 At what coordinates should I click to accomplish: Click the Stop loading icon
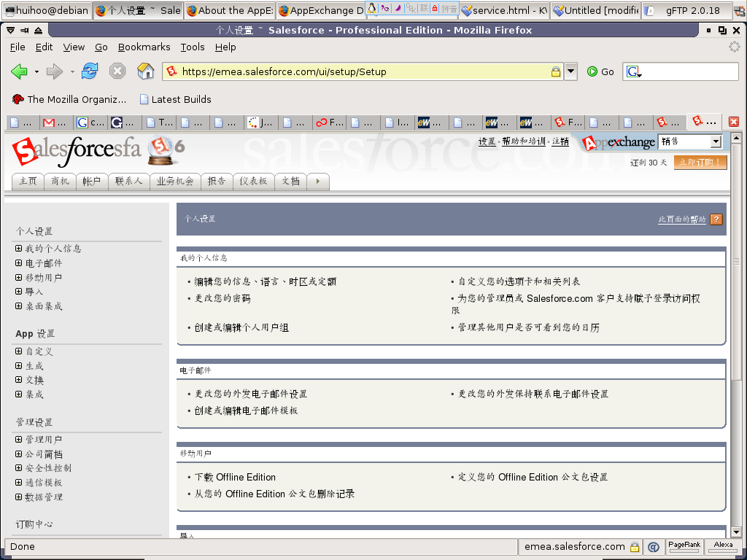pyautogui.click(x=117, y=71)
